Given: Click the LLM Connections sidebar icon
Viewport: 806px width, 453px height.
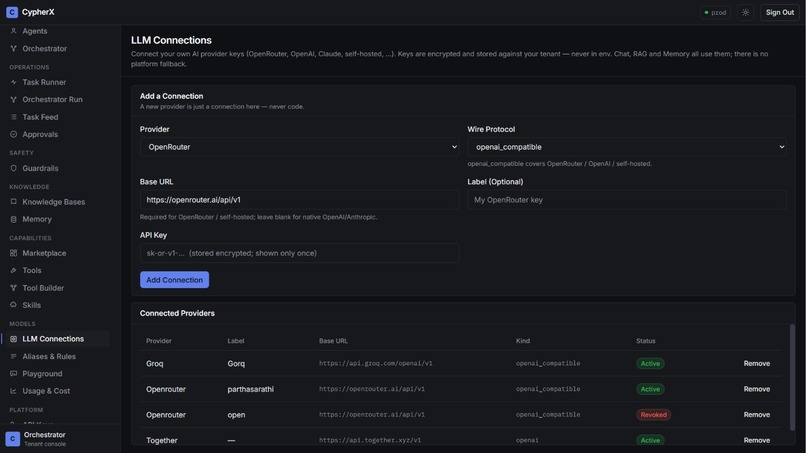Looking at the screenshot, I should pos(13,339).
